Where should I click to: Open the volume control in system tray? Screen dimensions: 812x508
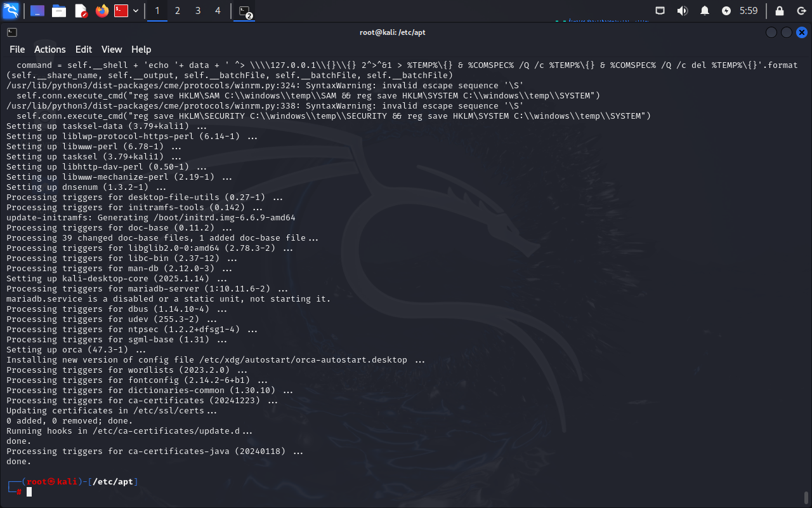683,11
